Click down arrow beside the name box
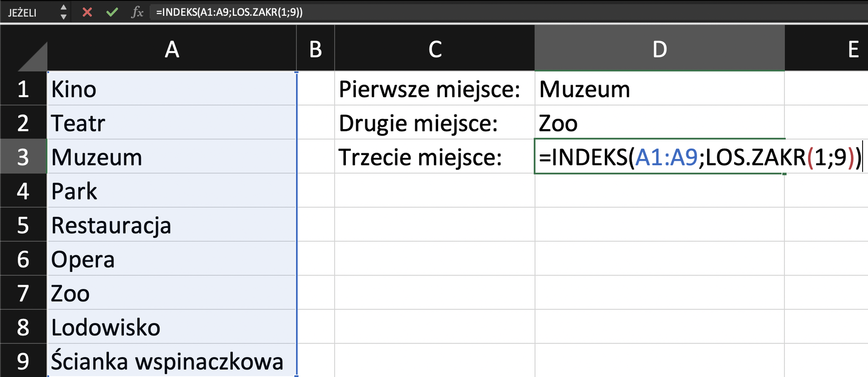Image resolution: width=868 pixels, height=377 pixels. coord(64,17)
